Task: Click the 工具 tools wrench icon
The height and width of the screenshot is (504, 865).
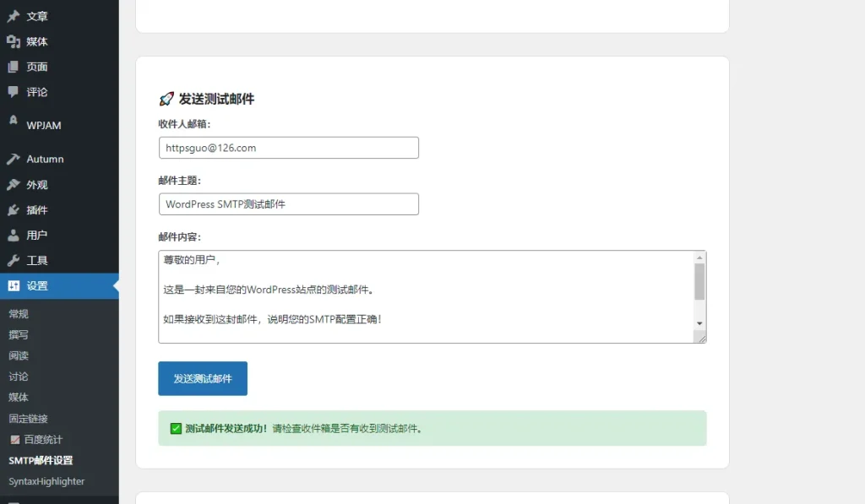Action: click(14, 261)
